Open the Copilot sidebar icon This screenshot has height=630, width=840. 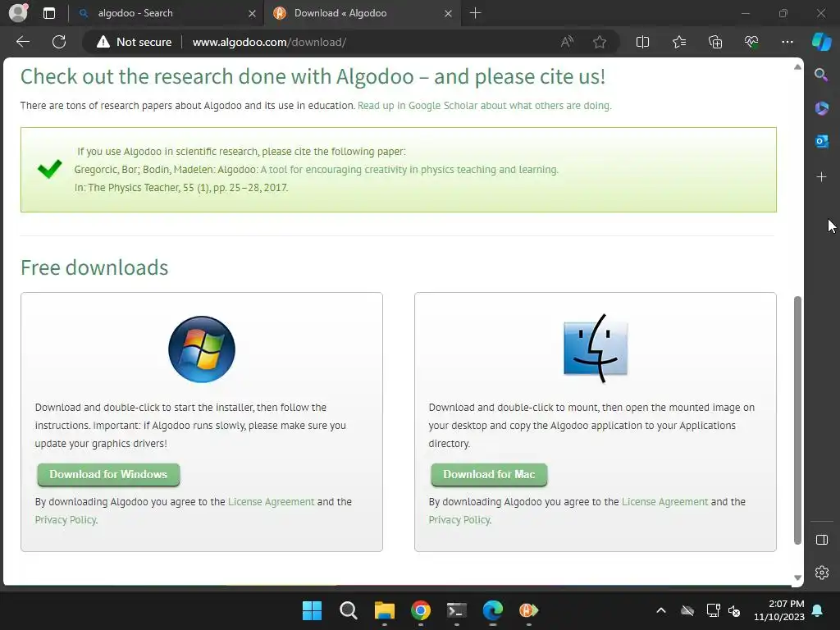[x=821, y=42]
